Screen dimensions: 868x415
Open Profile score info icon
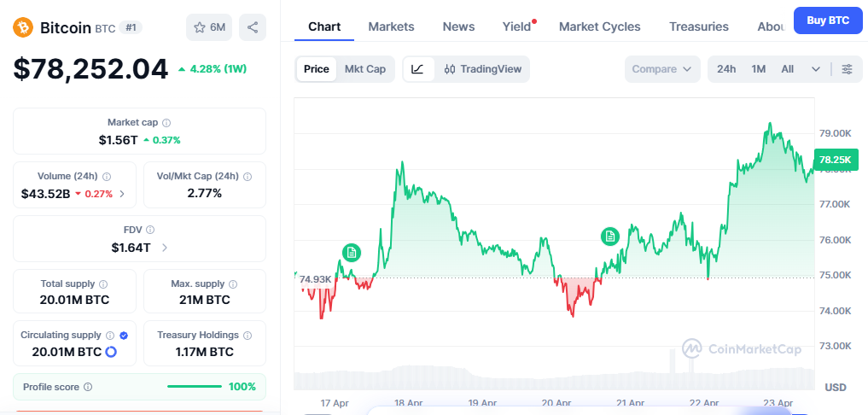click(x=88, y=387)
